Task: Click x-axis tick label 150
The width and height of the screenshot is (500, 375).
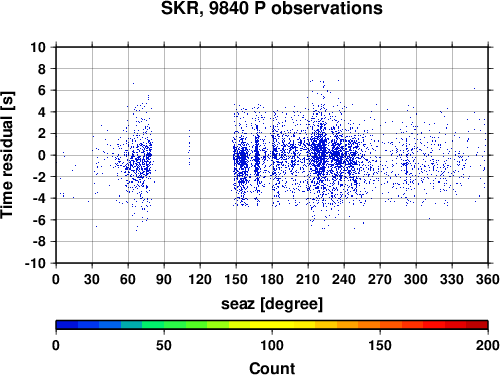Action: pyautogui.click(x=236, y=279)
